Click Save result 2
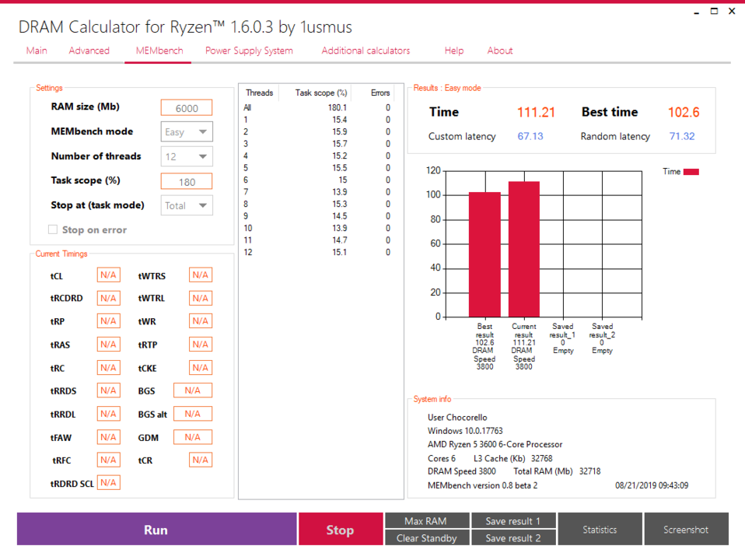745x560 pixels. pos(513,537)
